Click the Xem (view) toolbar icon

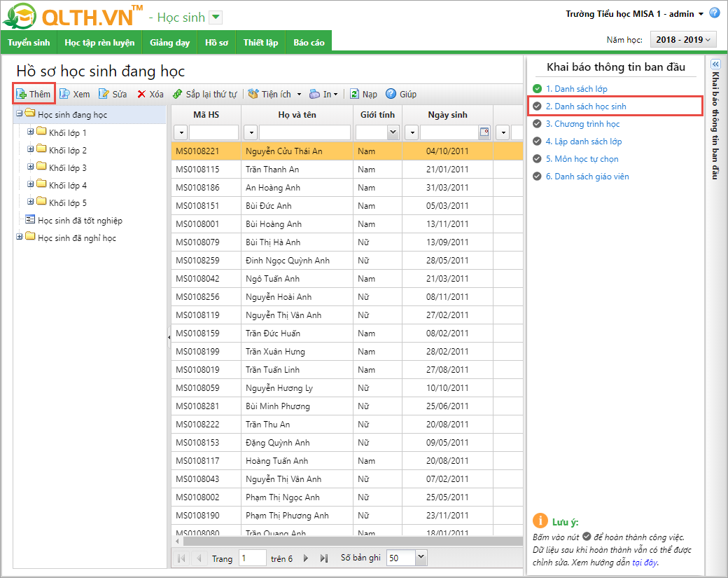[x=64, y=94]
